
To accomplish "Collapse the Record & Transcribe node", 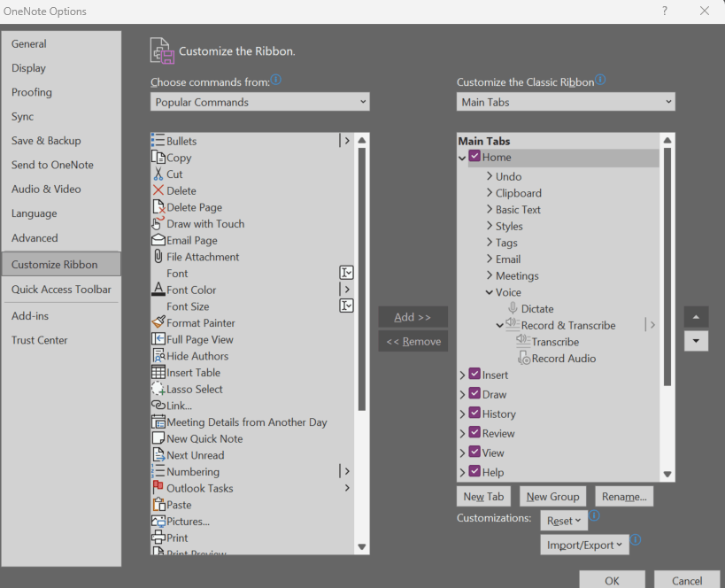I will 499,325.
